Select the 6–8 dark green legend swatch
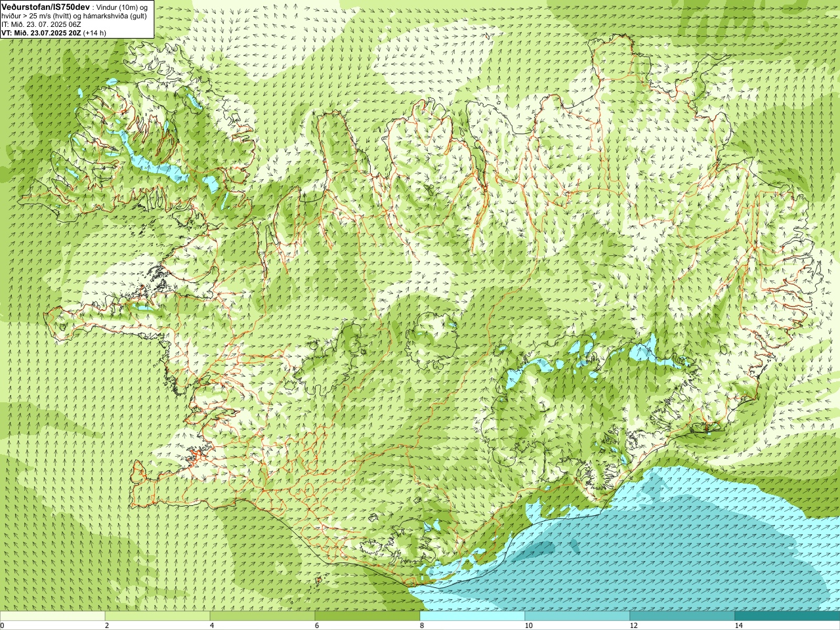This screenshot has width=840, height=630. 367,616
